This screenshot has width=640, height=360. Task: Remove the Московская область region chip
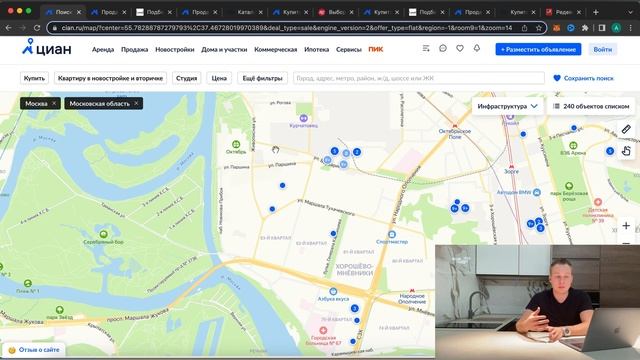(136, 104)
